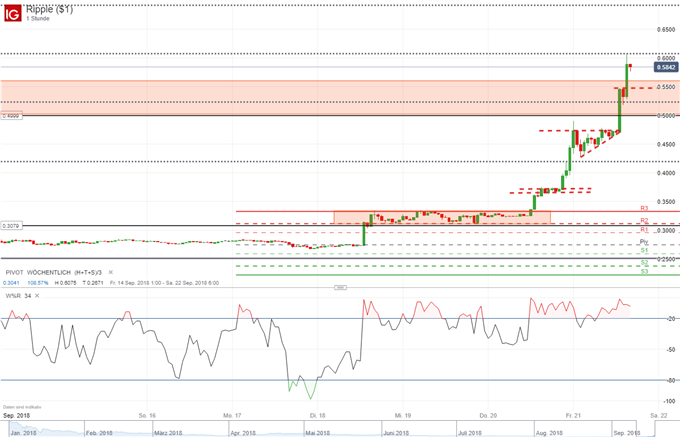Jump to Apr. 2018 in the navigator

pos(243,433)
